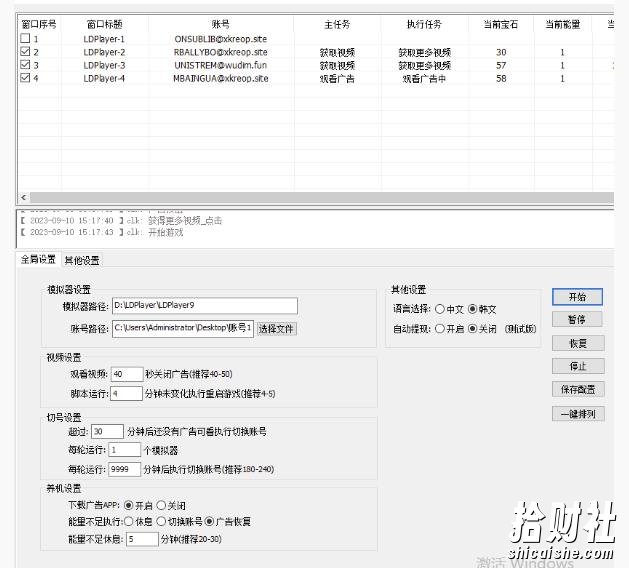Click 观看广告 main task cell
This screenshot has height=568, width=629.
(337, 79)
